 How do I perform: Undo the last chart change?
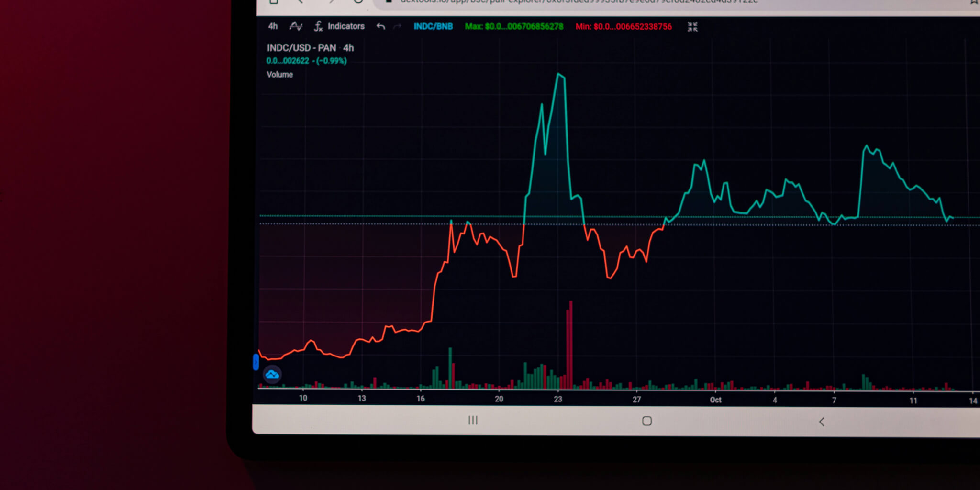click(381, 26)
